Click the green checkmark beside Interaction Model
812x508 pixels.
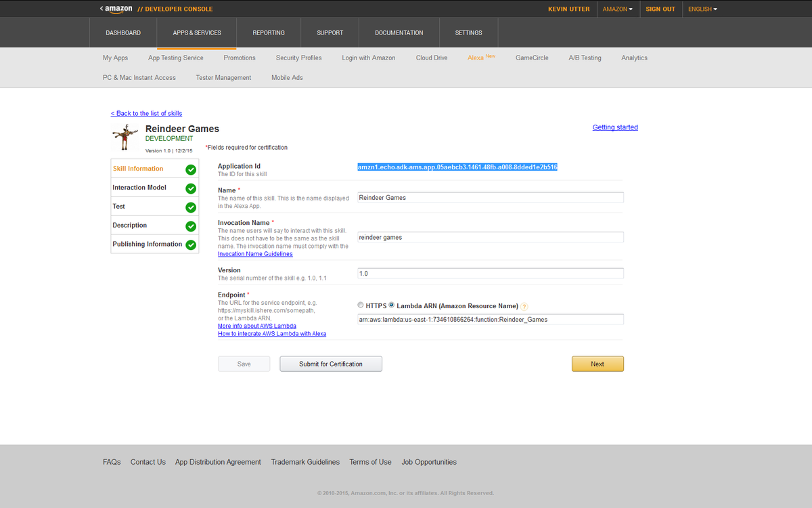coord(191,188)
